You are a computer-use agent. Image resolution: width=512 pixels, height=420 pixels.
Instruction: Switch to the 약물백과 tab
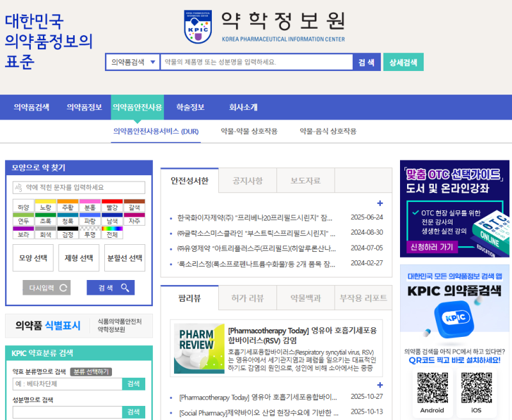[x=306, y=298]
